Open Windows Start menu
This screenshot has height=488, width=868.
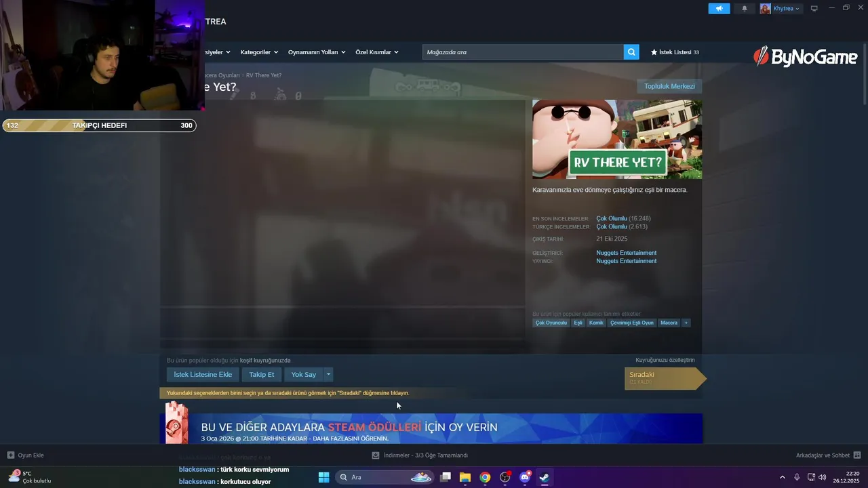point(323,477)
